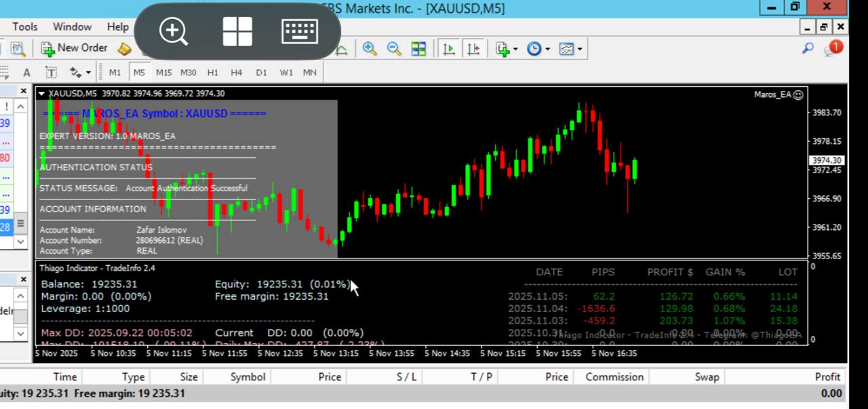Click the New Order button
The width and height of the screenshot is (868, 409).
point(75,48)
